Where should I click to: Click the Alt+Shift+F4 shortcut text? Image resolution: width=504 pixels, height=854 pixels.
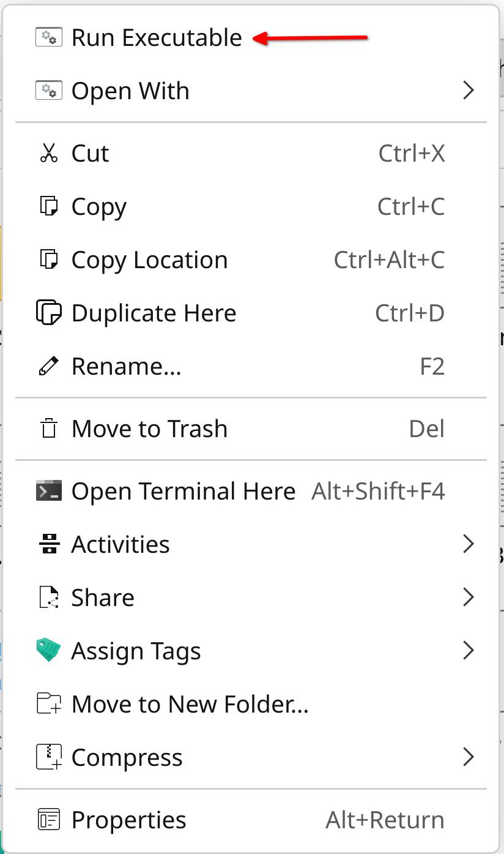tap(379, 491)
